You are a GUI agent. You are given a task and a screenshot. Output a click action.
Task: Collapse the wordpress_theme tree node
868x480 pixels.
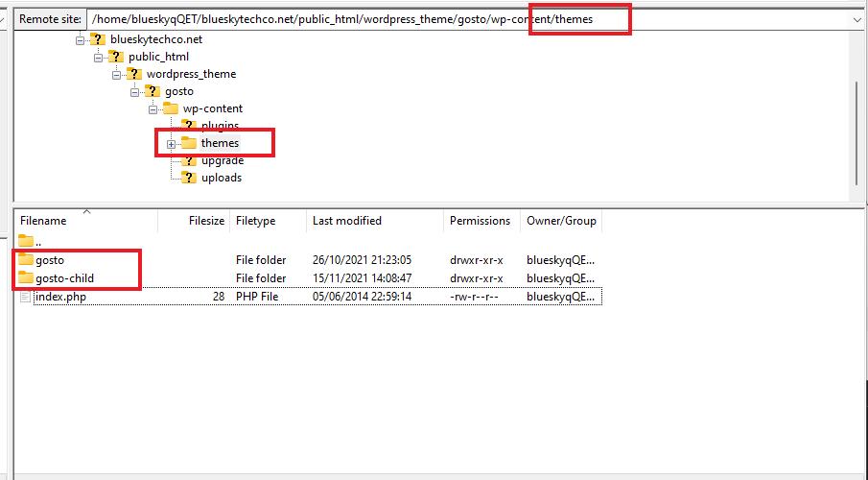pos(117,74)
